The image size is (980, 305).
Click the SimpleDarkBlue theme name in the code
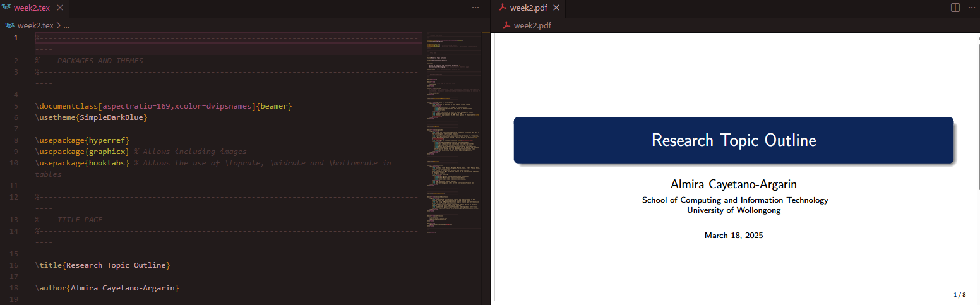tap(111, 117)
